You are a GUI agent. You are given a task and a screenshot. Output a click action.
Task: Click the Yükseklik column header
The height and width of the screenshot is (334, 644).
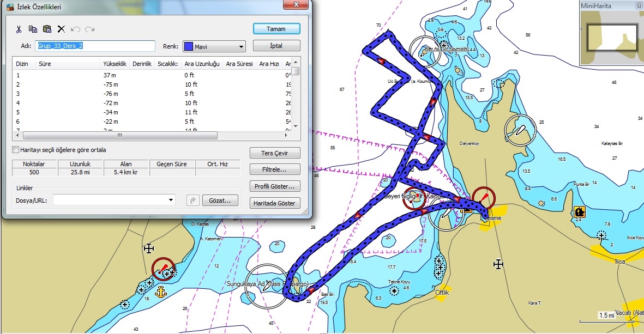point(115,64)
